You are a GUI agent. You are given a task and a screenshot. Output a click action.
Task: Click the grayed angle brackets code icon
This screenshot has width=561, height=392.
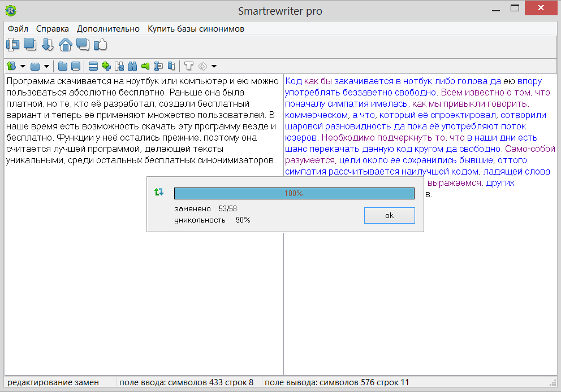(x=202, y=66)
